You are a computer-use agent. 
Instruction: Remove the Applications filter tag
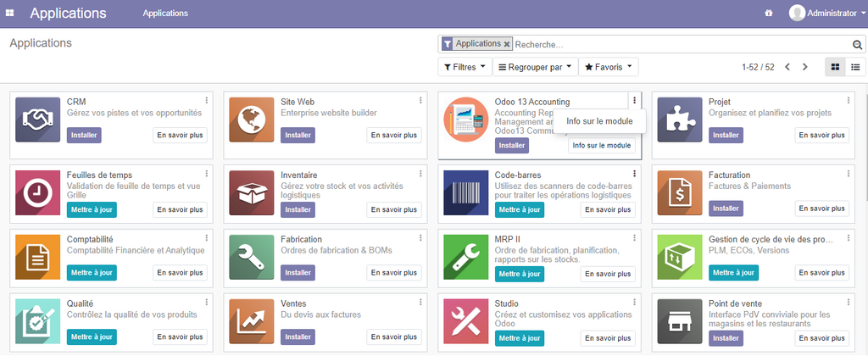[507, 44]
